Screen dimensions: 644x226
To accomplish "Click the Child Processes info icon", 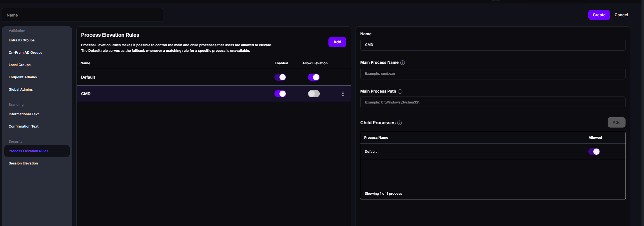I will [x=399, y=123].
